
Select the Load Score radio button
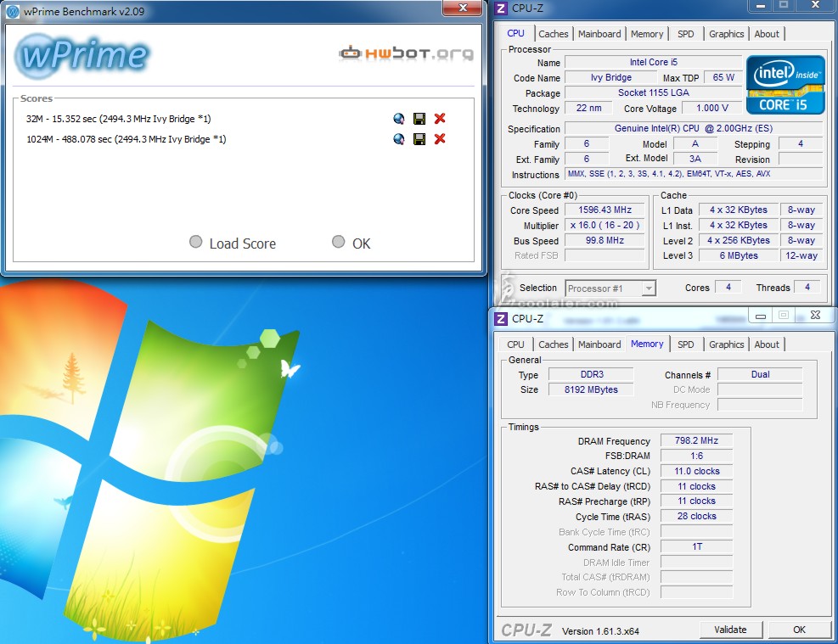[195, 242]
